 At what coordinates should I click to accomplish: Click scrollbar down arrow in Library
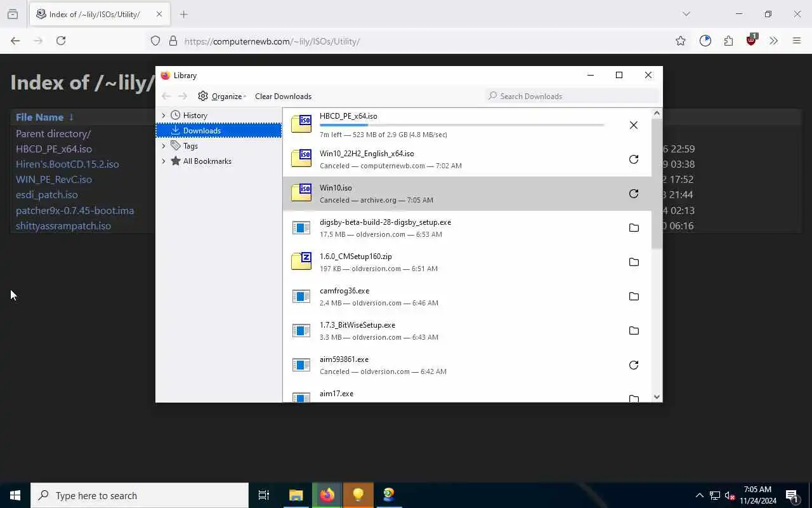(657, 397)
